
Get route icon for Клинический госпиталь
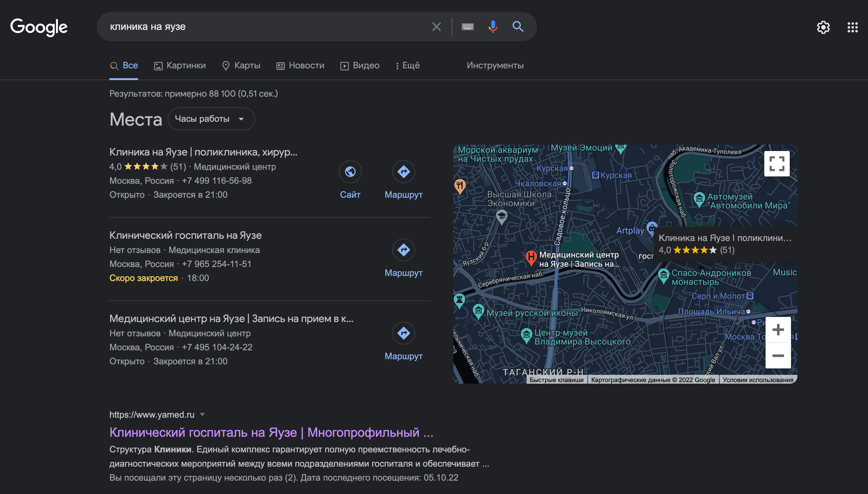[403, 250]
